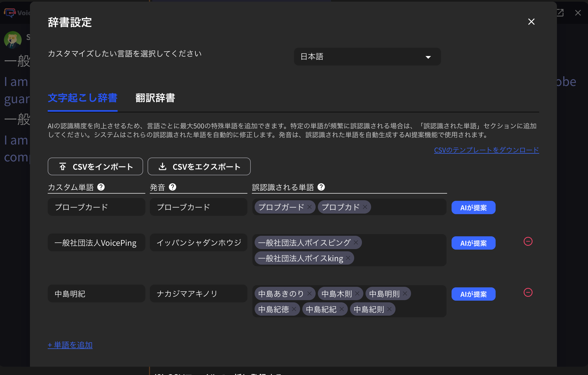Screen dimensions: 588x375
Task: Expand the language selector arrow
Action: (428, 57)
